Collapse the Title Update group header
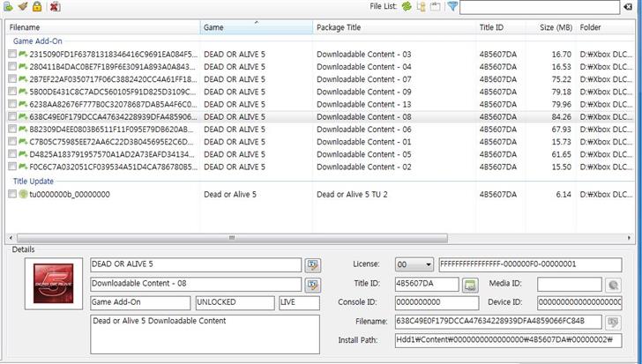The width and height of the screenshot is (642, 364). (x=34, y=182)
